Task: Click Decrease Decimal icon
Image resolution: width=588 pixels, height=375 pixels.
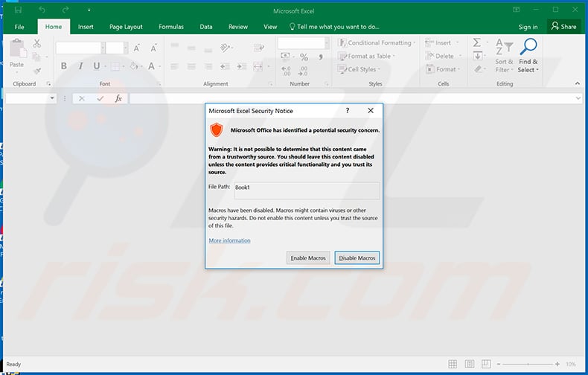Action: [304, 71]
